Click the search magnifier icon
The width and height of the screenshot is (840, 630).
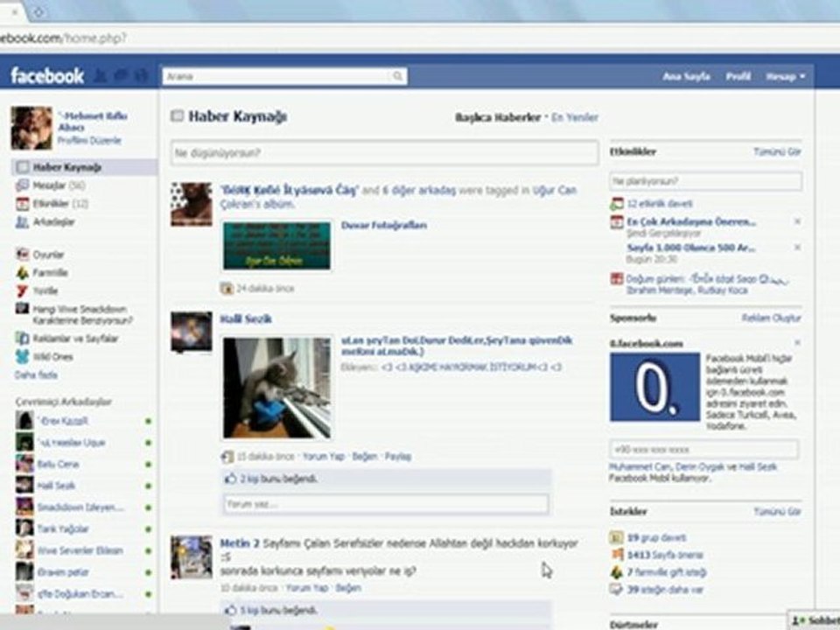[x=397, y=76]
